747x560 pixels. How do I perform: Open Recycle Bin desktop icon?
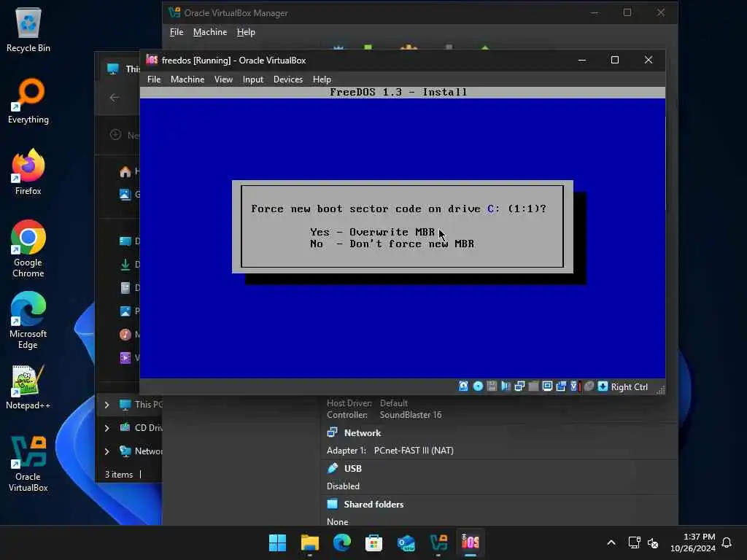(x=28, y=30)
